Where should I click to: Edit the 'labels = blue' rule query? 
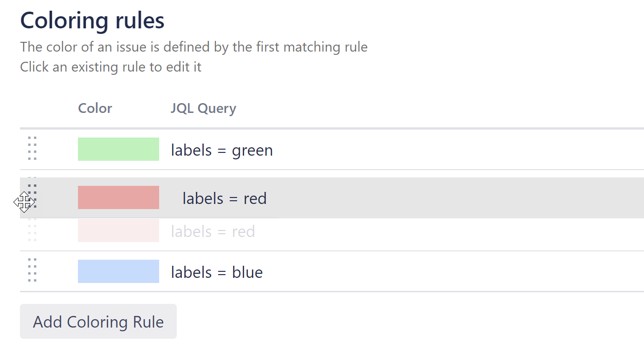217,272
